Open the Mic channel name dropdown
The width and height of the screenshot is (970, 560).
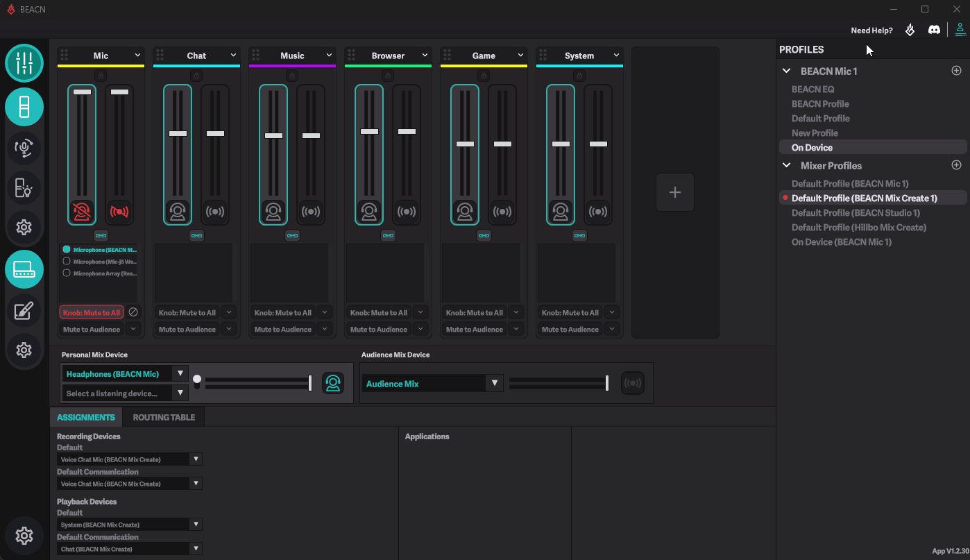(137, 56)
